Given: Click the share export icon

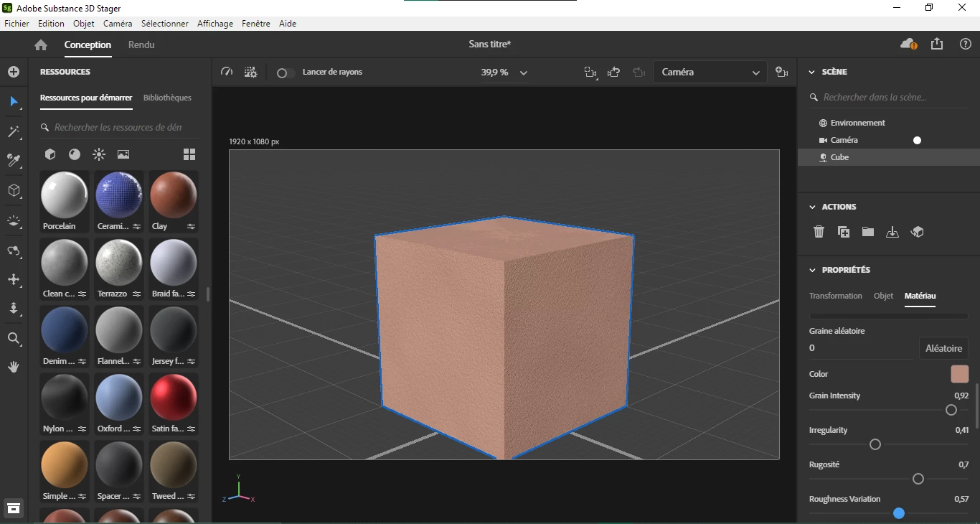Looking at the screenshot, I should pos(937,44).
